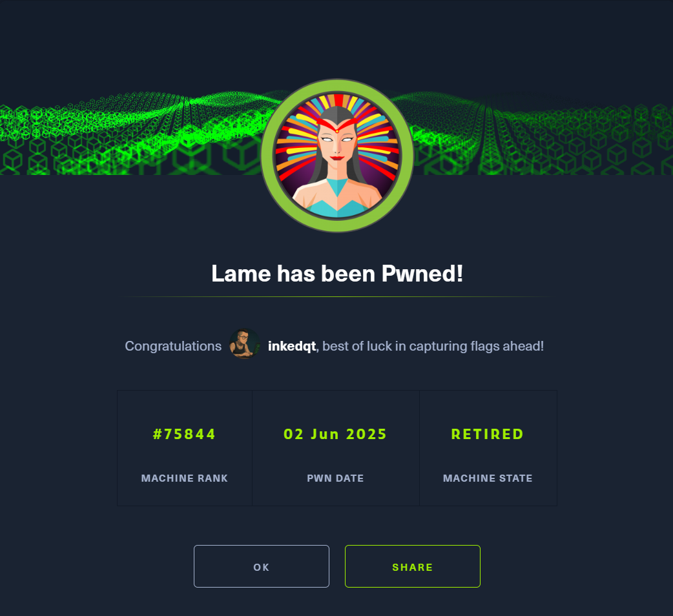Click the MACHINE RANK label

185,478
